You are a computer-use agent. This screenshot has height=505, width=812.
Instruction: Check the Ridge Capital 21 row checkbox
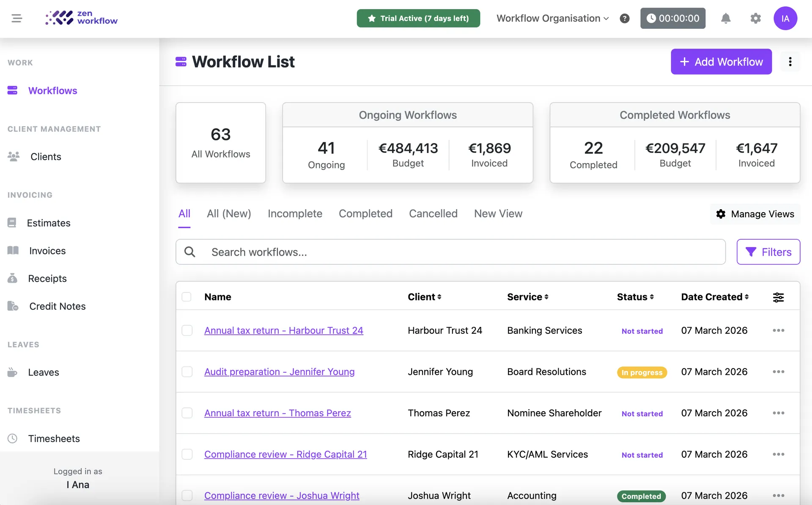(187, 454)
